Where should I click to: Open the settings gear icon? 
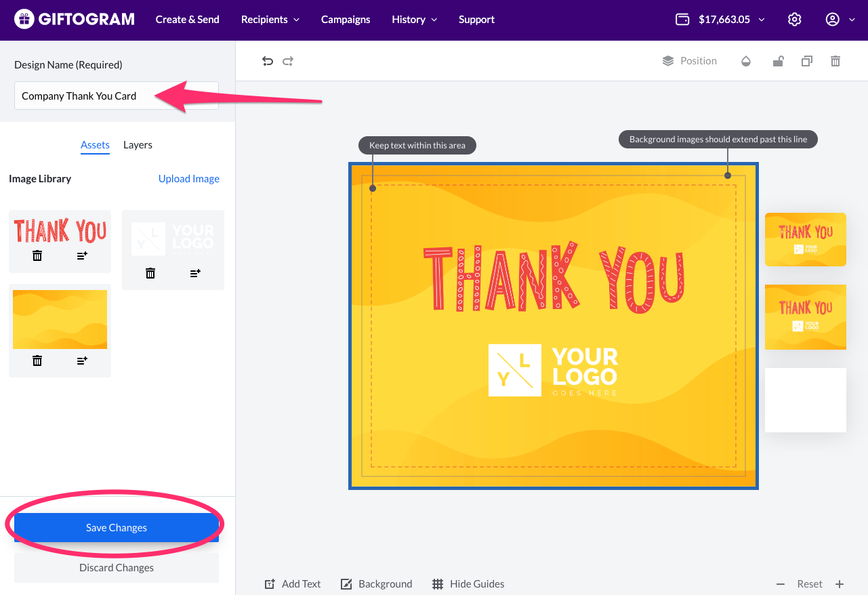pyautogui.click(x=795, y=20)
